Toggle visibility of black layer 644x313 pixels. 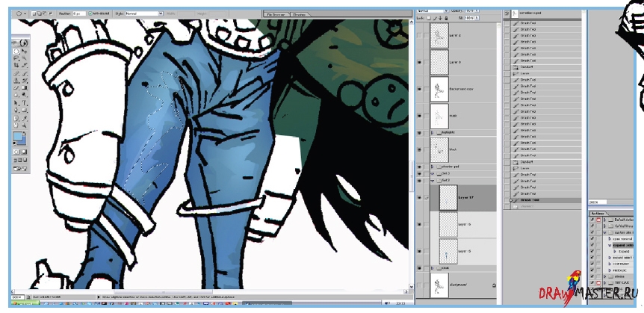point(419,149)
